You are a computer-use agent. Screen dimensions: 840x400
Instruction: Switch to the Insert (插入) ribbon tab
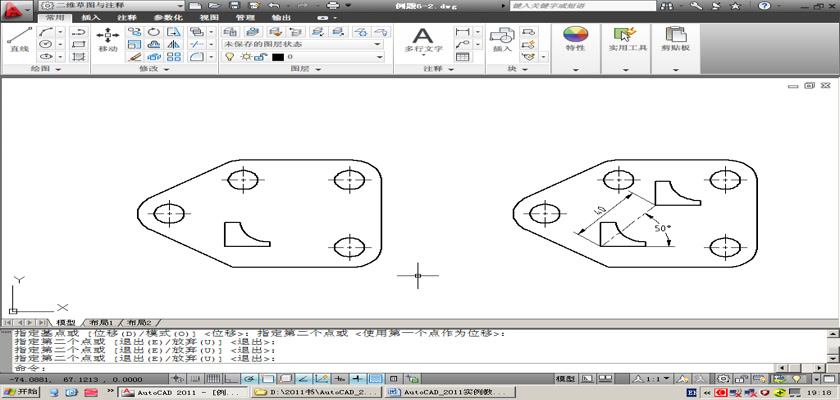pyautogui.click(x=90, y=18)
